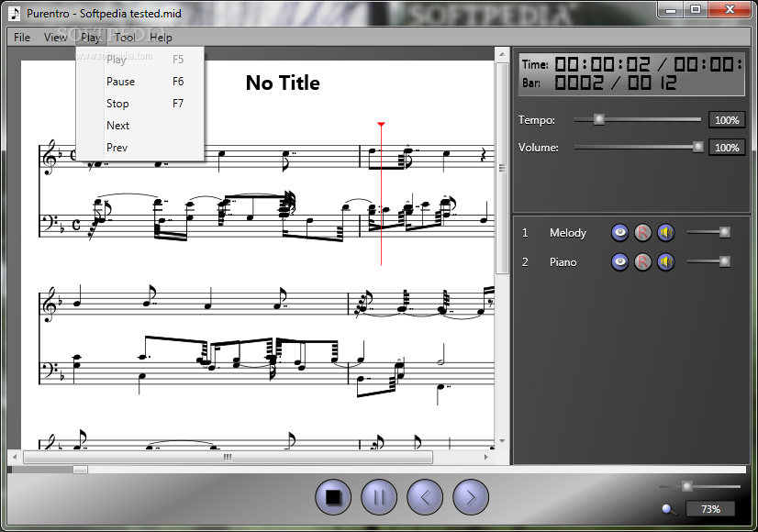This screenshot has height=532, width=758.
Task: Click the Tempo slider handle
Action: 599,119
